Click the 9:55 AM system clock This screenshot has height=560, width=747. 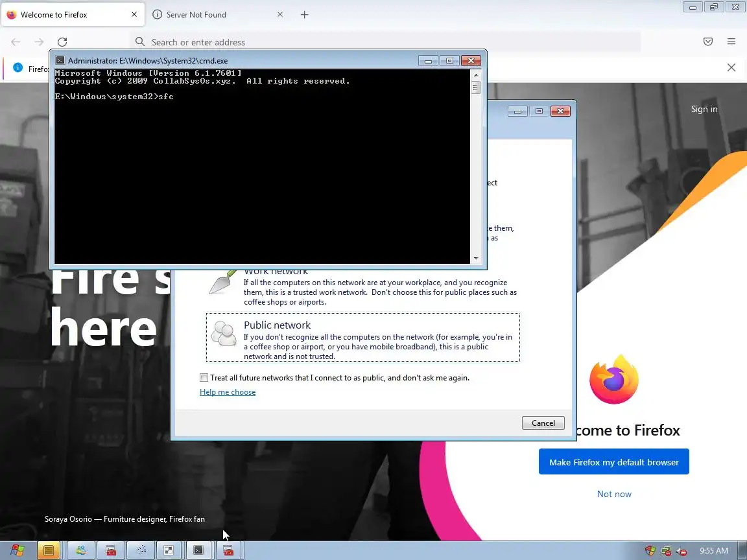(x=714, y=550)
